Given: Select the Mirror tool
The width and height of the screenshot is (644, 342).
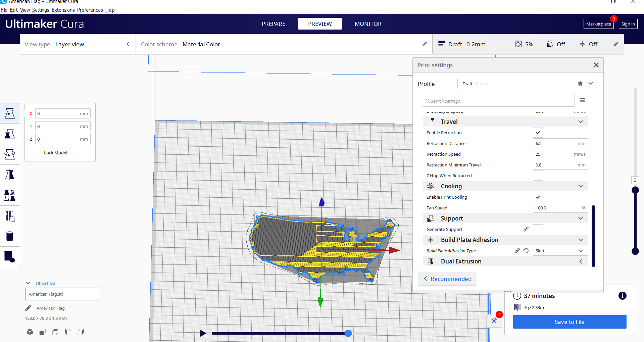Looking at the screenshot, I should point(10,175).
